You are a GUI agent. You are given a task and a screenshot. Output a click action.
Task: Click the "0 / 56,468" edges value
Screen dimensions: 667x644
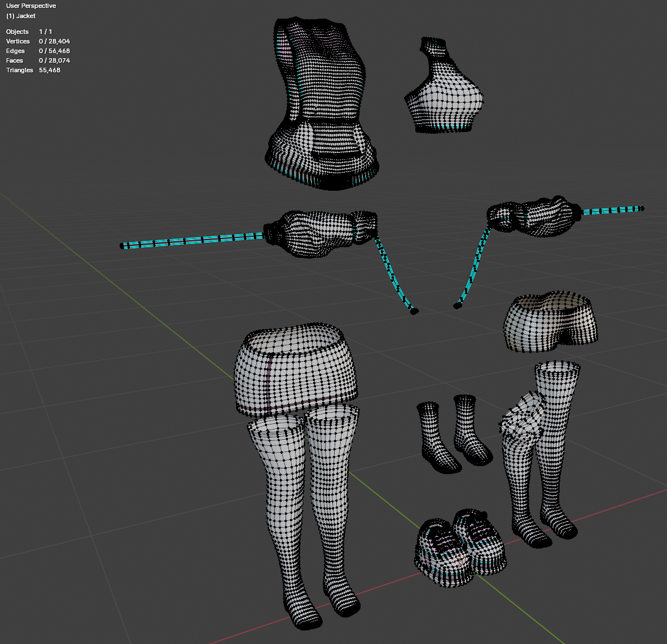(x=54, y=51)
